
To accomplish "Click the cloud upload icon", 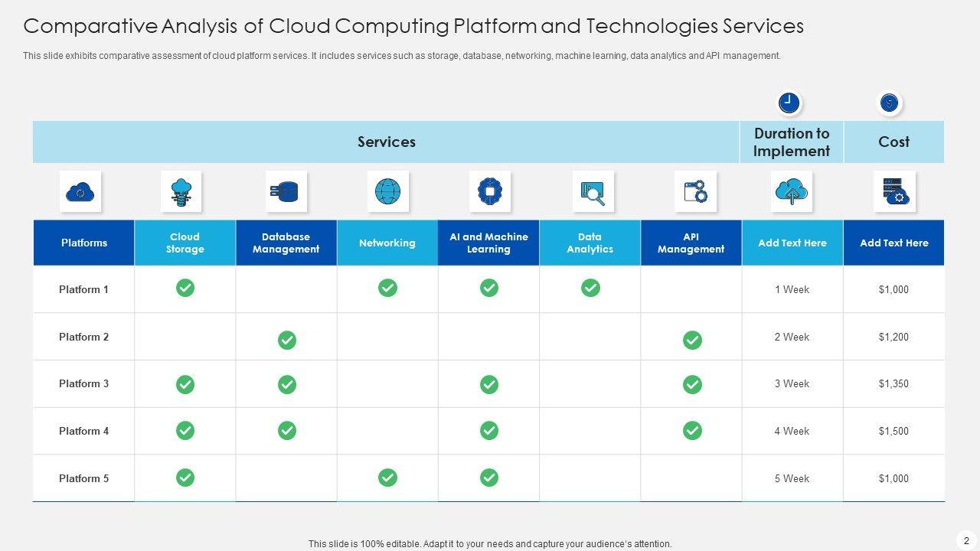I will pos(792,191).
